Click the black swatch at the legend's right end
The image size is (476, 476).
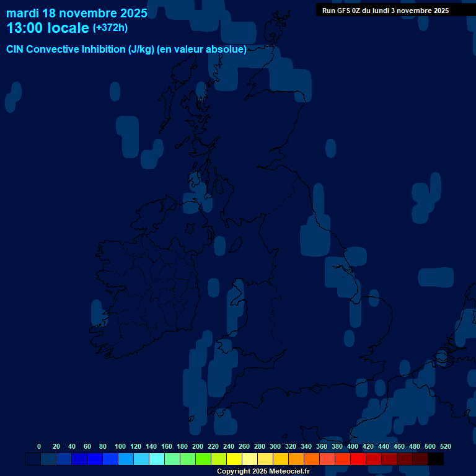pyautogui.click(x=436, y=459)
